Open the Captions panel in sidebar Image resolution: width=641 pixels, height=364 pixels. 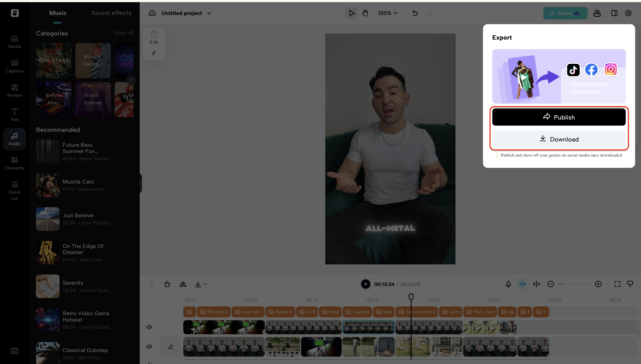pos(15,66)
